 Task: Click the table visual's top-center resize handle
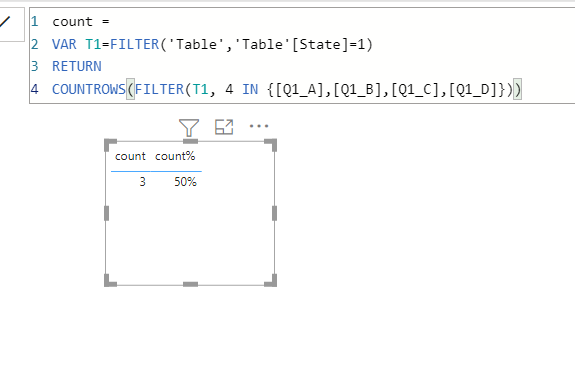(190, 141)
